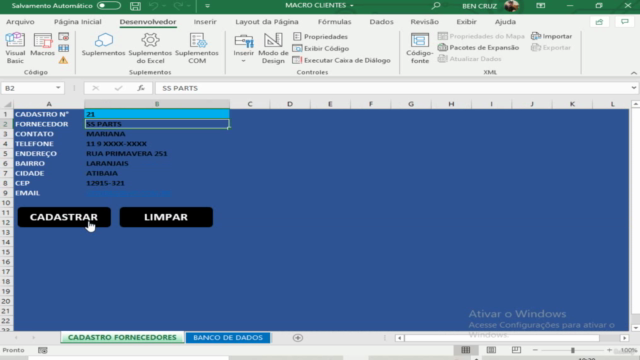Open the Dados tab
The height and width of the screenshot is (360, 640).
point(381,22)
